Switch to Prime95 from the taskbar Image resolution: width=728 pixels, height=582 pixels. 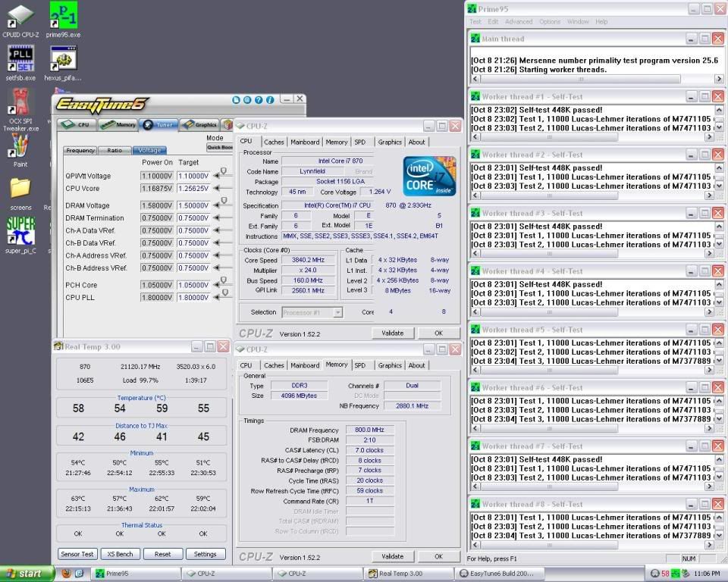(x=136, y=574)
